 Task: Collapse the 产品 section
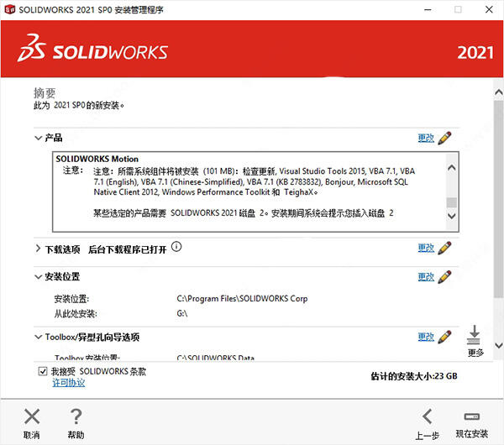tap(39, 139)
